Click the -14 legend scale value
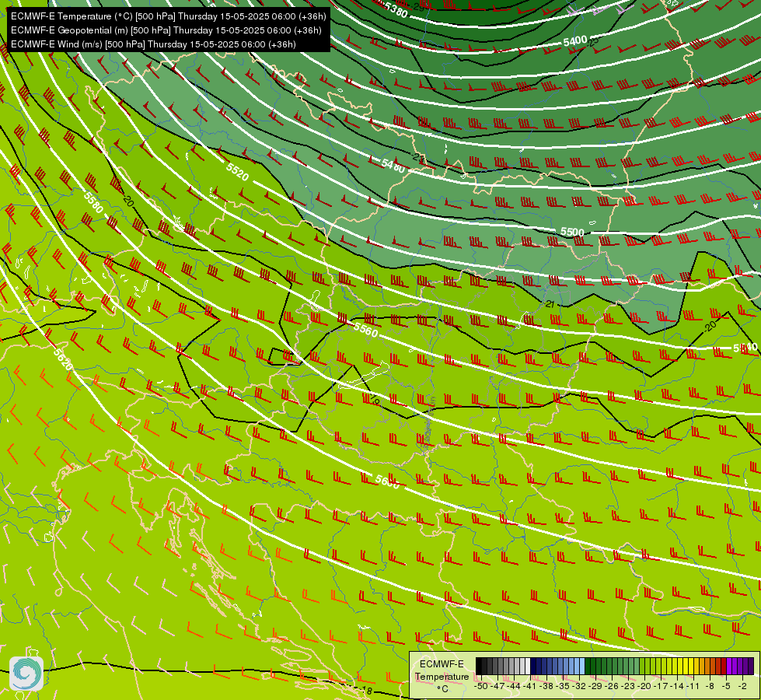The image size is (761, 700). 678,686
